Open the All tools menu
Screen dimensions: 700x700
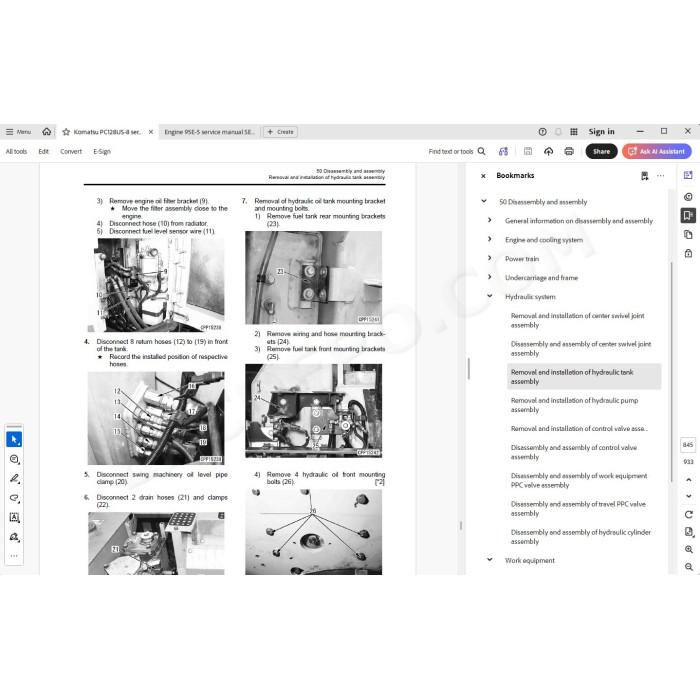coord(16,151)
